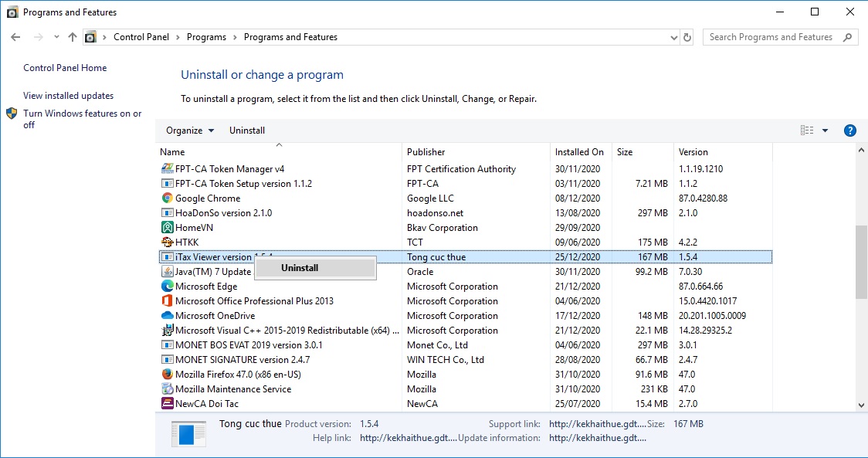The height and width of the screenshot is (458, 868).
Task: Click the Java coffee cup icon
Action: pyautogui.click(x=168, y=271)
